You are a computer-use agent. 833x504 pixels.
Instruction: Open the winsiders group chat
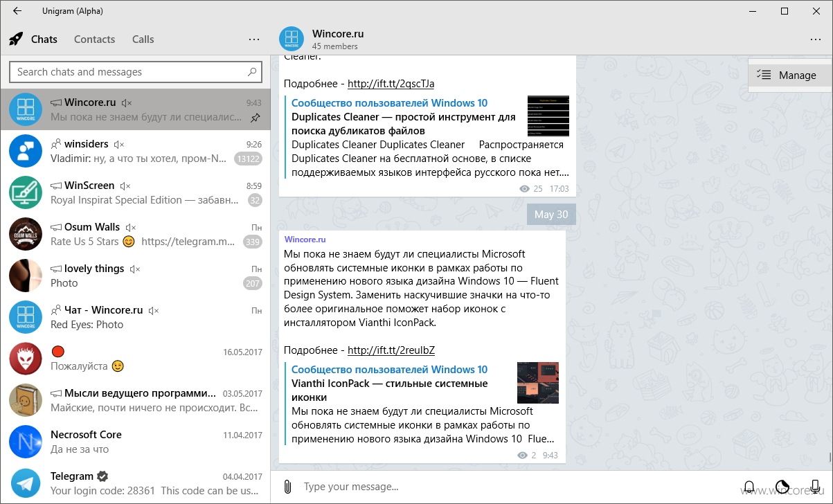136,151
